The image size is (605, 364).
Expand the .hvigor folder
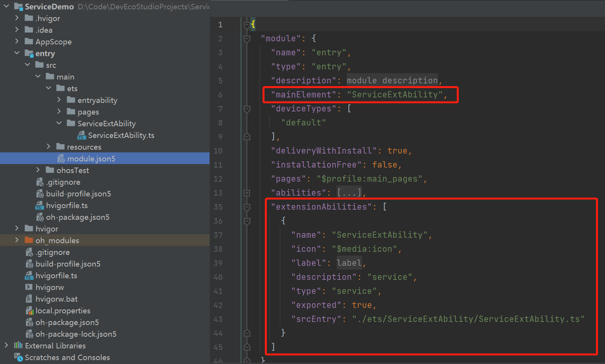(17, 18)
